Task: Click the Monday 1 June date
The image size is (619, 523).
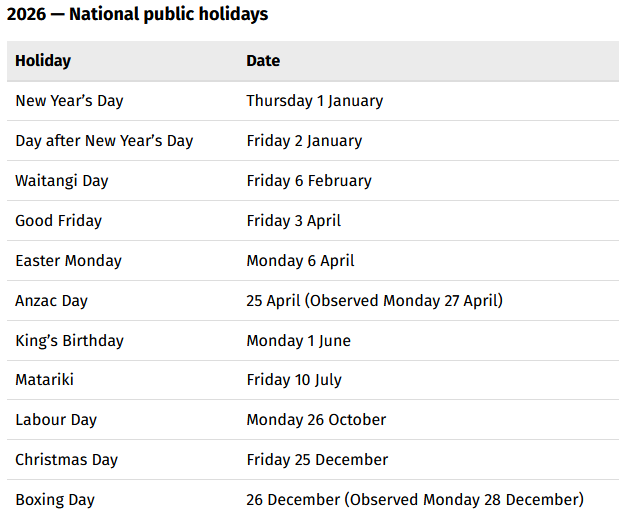Action: pyautogui.click(x=298, y=340)
